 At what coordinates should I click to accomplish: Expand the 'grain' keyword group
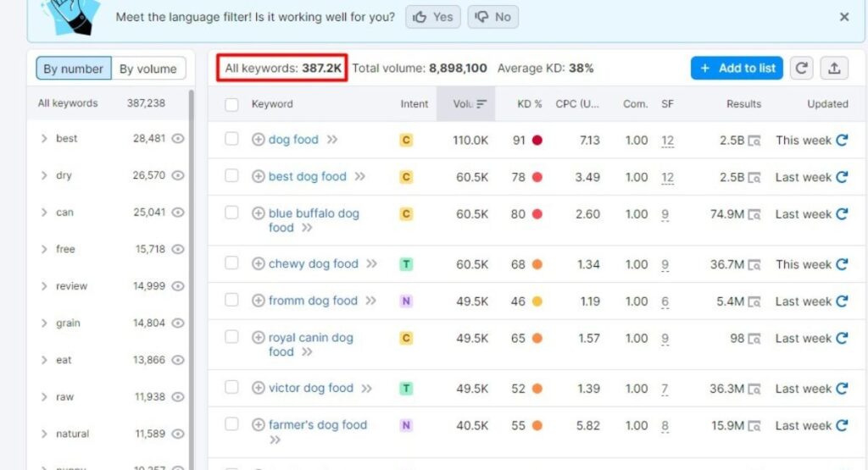(x=44, y=323)
